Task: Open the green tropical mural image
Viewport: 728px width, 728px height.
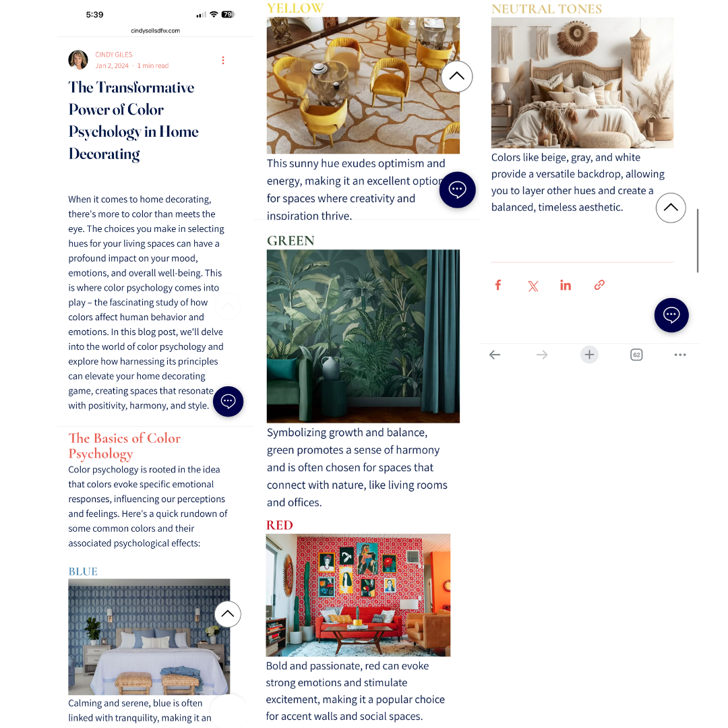Action: point(363,336)
